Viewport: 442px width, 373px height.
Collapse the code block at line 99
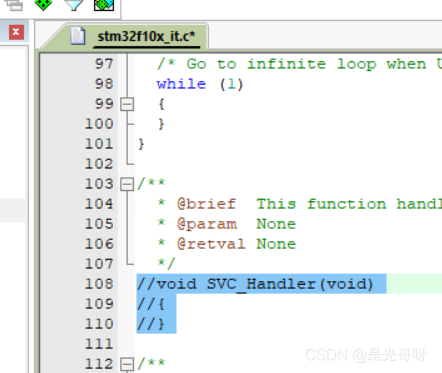tap(127, 104)
